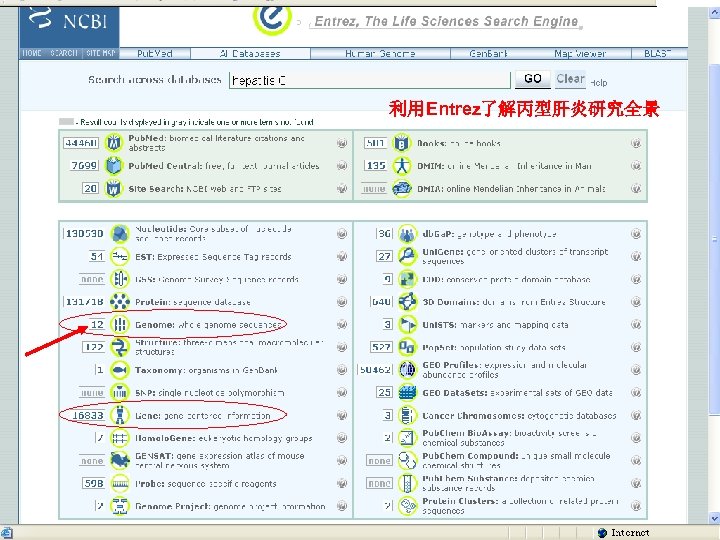Click the help icon for dbGaP row
This screenshot has height=540, width=720.
click(636, 234)
